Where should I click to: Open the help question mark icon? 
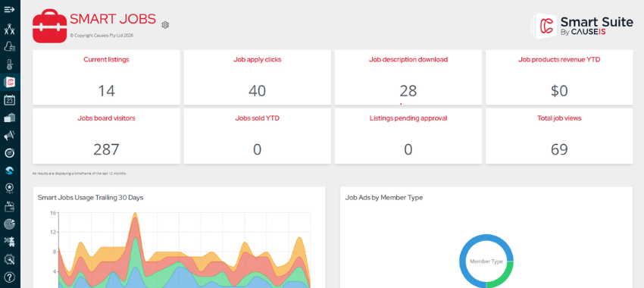pyautogui.click(x=9, y=277)
